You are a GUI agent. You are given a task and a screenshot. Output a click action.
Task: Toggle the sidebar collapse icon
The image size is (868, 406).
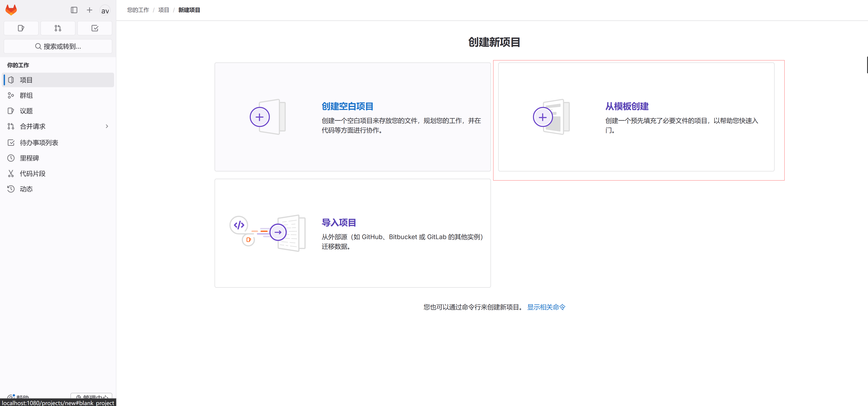coord(74,10)
